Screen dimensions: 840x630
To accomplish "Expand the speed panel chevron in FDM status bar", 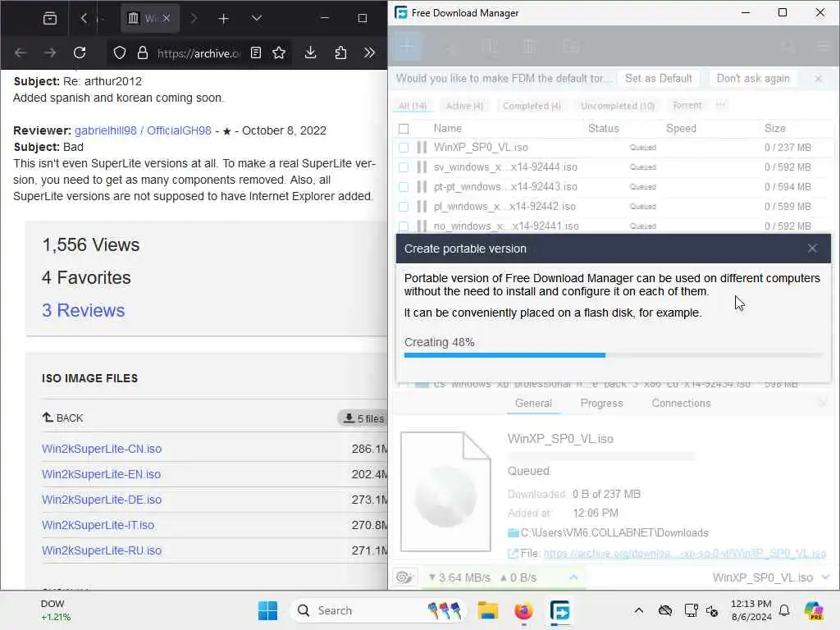I will click(x=573, y=577).
